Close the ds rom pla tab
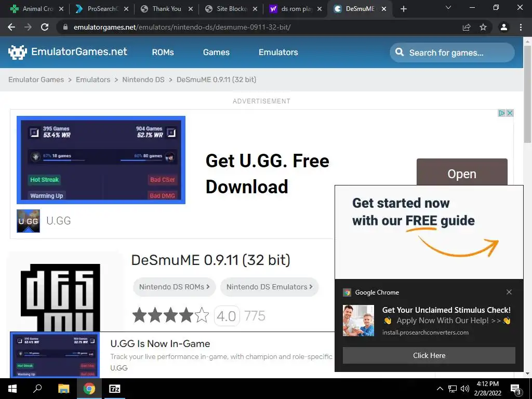Image resolution: width=532 pixels, height=399 pixels. pos(320,9)
